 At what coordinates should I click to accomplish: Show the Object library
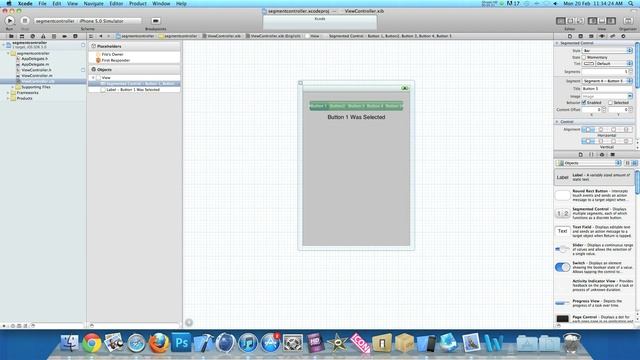[x=602, y=155]
